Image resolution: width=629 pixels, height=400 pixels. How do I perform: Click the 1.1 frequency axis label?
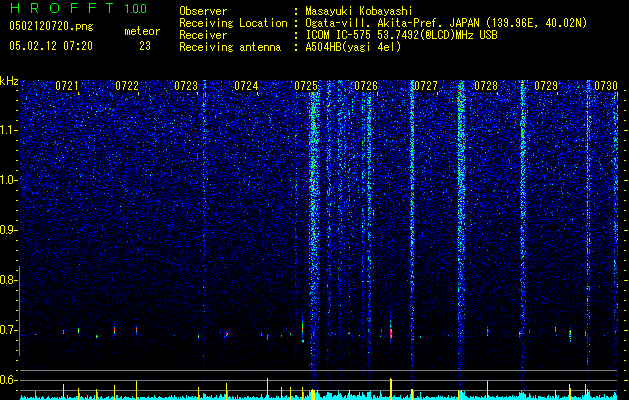pos(7,130)
